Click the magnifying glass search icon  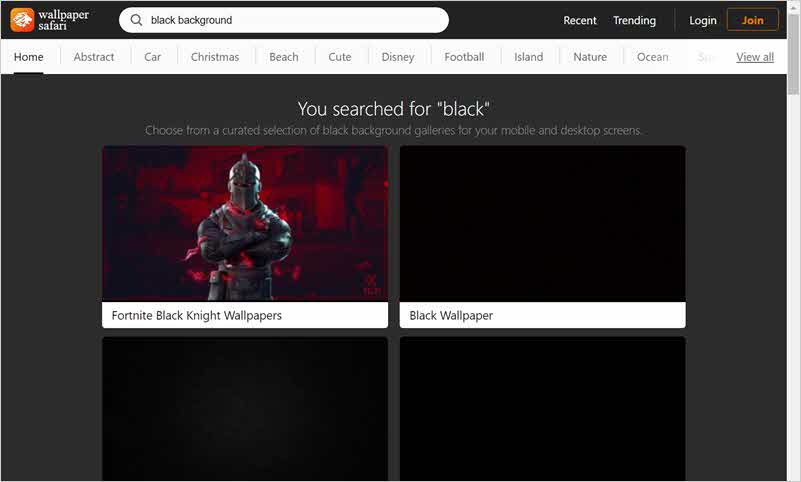[x=136, y=20]
